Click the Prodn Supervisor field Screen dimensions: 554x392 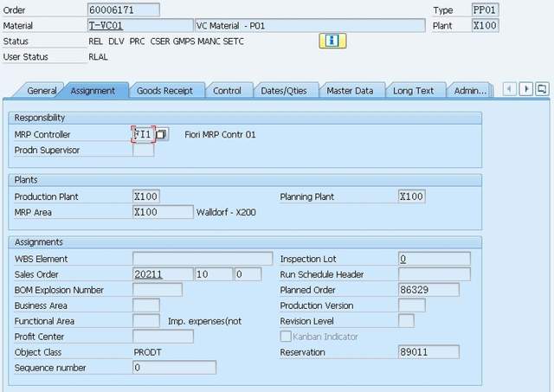143,150
